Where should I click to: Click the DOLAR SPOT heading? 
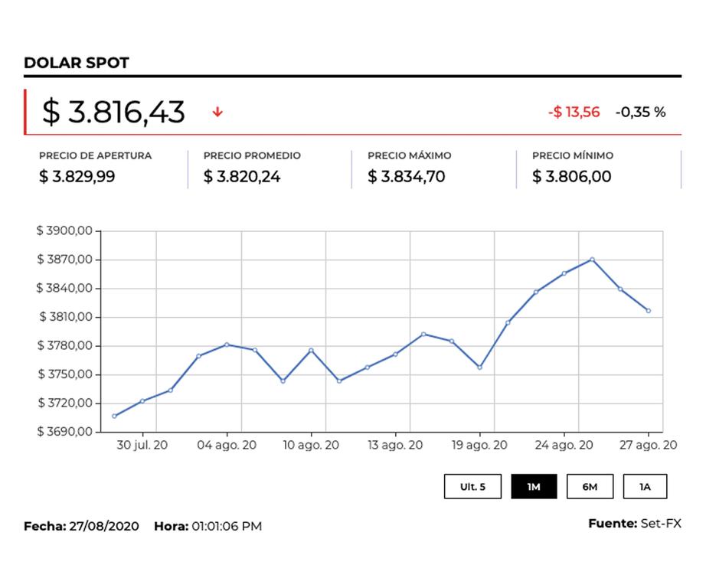77,63
